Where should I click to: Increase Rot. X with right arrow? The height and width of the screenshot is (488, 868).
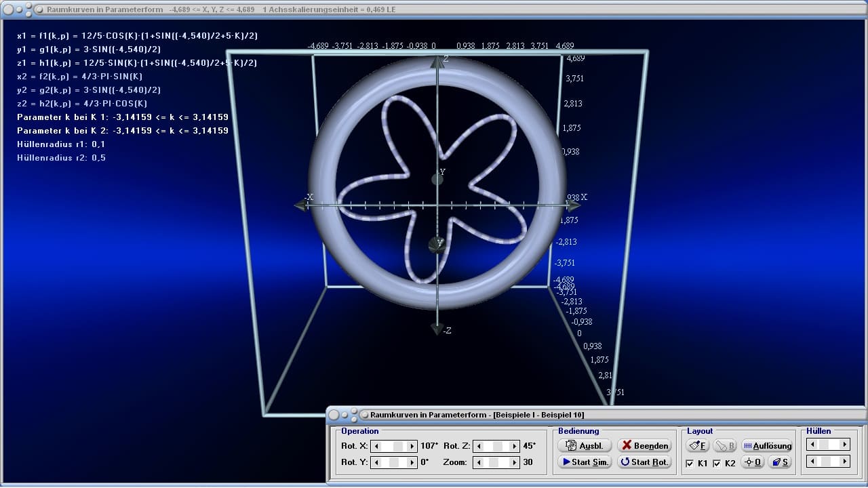coord(413,446)
